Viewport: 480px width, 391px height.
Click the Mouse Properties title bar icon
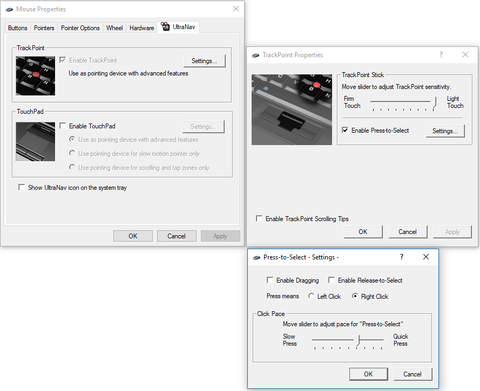coord(9,10)
